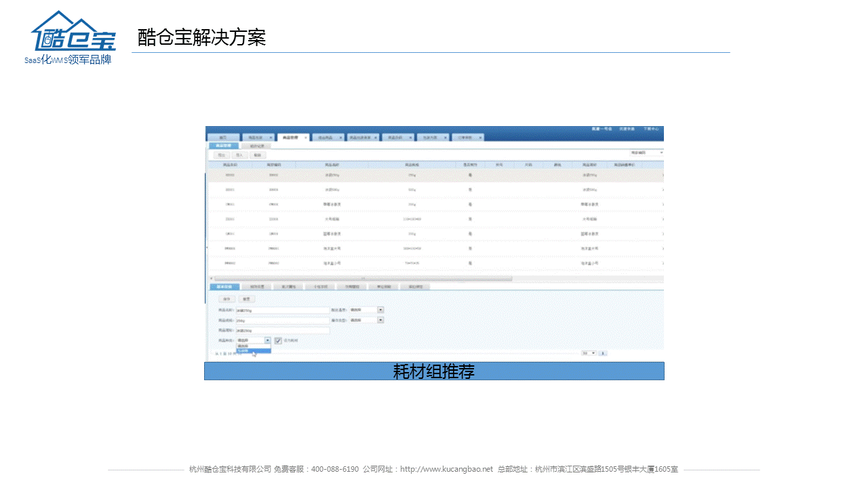Click the product name input field
This screenshot has width=868, height=488.
281,310
